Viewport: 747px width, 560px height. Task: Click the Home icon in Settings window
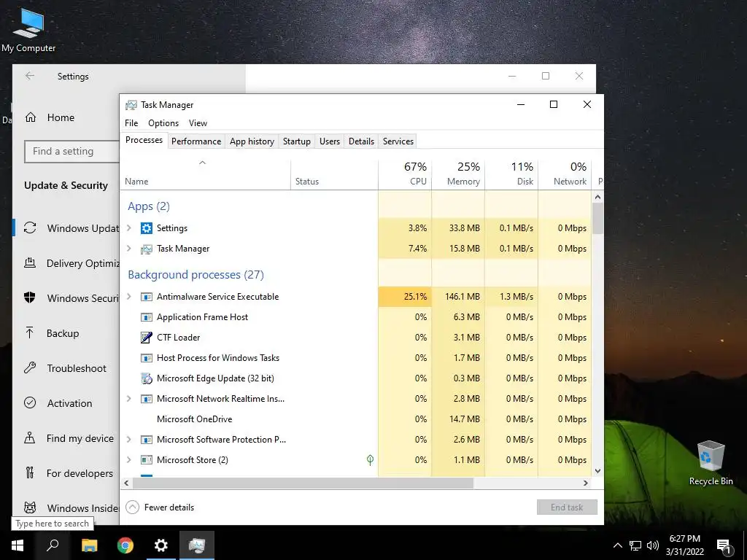click(31, 117)
